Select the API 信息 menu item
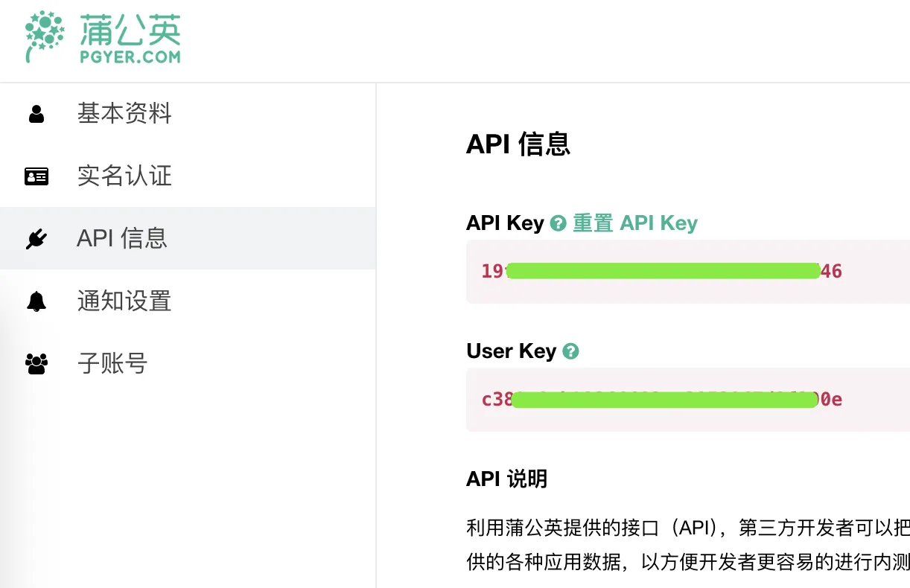Screen dimensions: 910x588 coord(122,238)
